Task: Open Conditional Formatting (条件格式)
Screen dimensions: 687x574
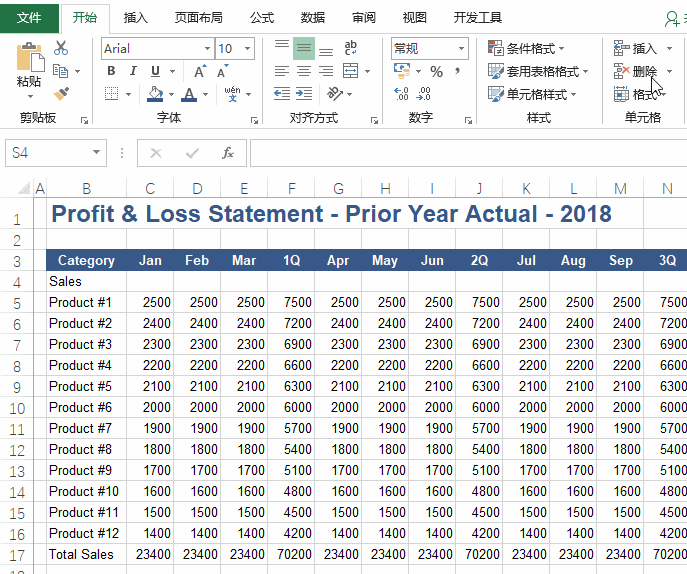Action: [x=526, y=48]
